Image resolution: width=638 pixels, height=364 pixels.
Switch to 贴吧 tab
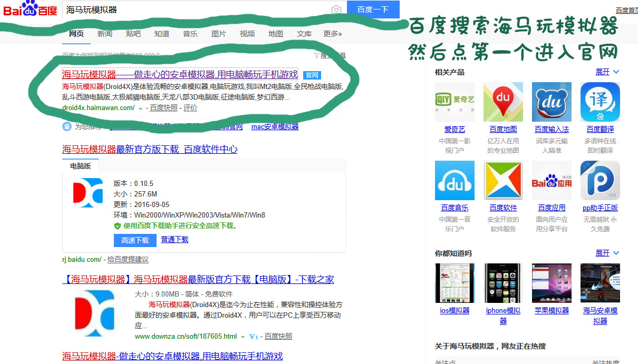[133, 34]
